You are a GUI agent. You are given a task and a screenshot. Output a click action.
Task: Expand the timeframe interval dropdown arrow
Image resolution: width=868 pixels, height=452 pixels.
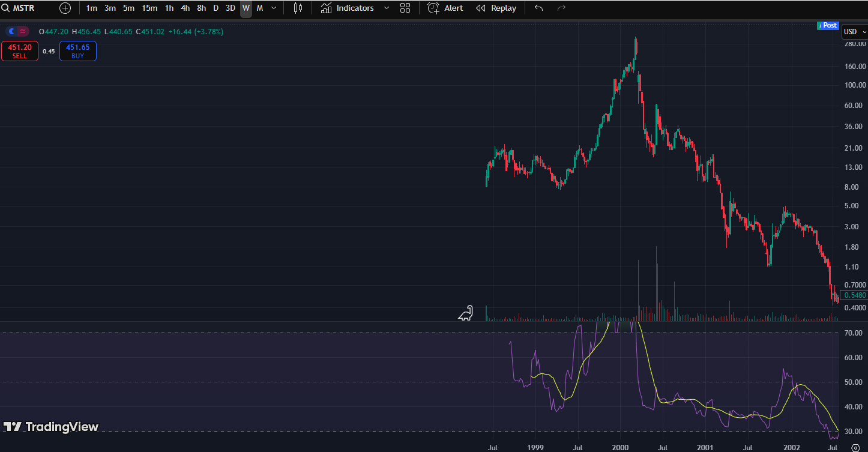coord(274,8)
